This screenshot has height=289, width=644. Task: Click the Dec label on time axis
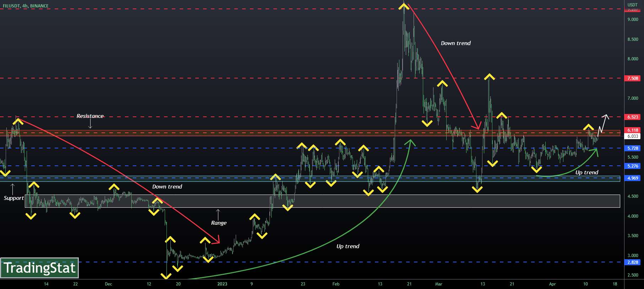(109, 284)
